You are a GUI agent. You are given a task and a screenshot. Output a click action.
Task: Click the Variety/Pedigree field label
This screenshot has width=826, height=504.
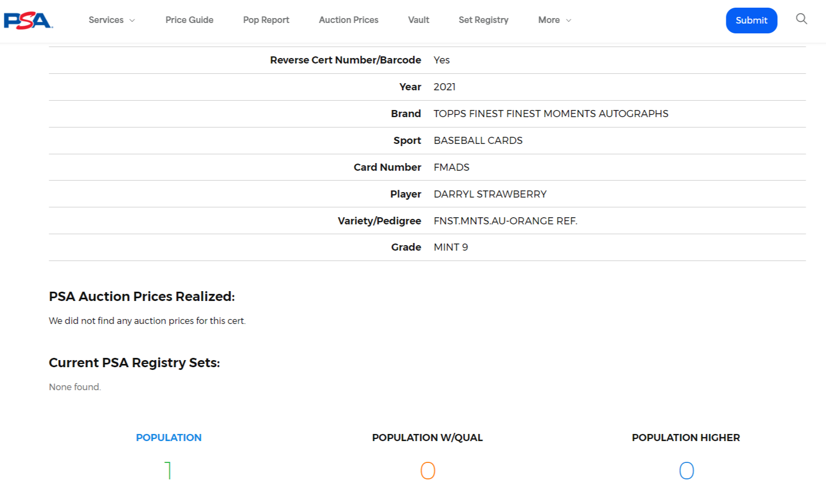coord(379,221)
